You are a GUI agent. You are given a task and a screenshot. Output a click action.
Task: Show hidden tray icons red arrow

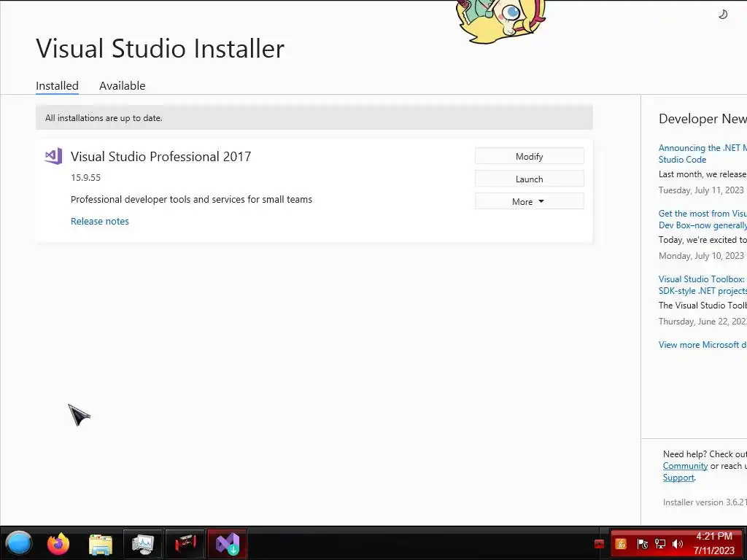click(600, 544)
